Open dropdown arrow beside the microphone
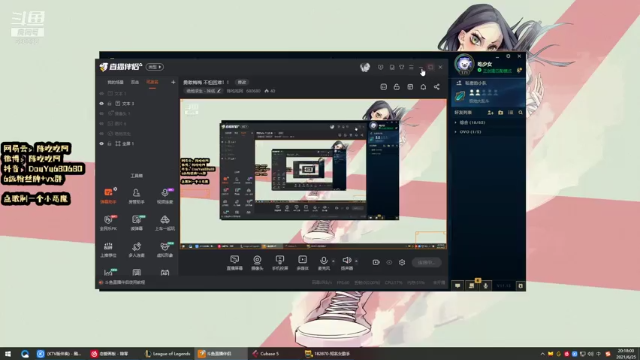640x360 pixels. 333,261
